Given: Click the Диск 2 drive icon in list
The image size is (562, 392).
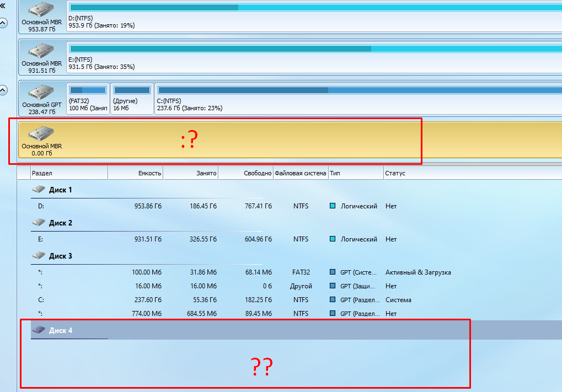Looking at the screenshot, I should (39, 223).
